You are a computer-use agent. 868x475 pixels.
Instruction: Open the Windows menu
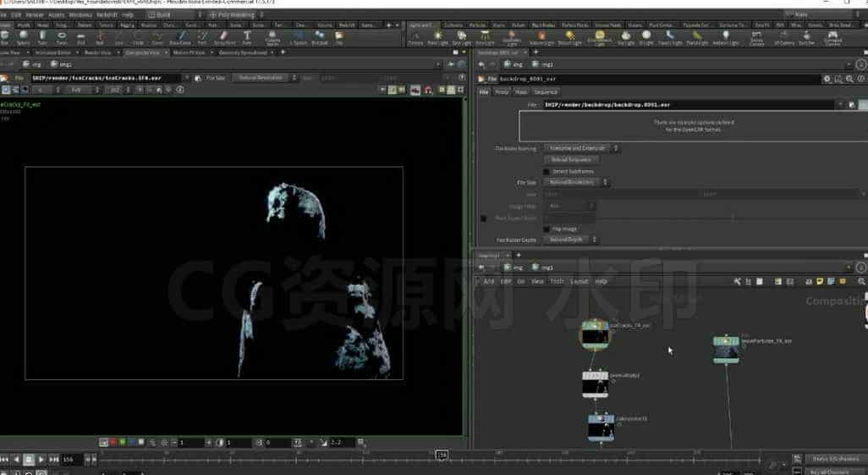pyautogui.click(x=80, y=14)
